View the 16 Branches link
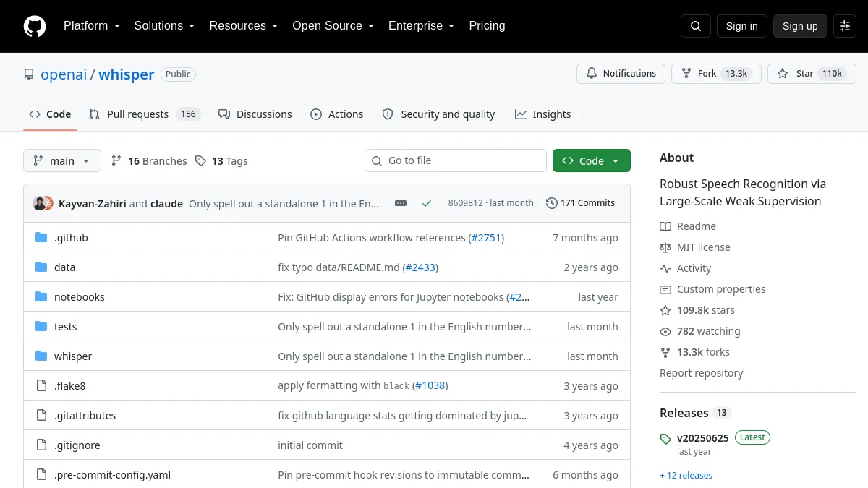This screenshot has width=868, height=488. point(149,161)
